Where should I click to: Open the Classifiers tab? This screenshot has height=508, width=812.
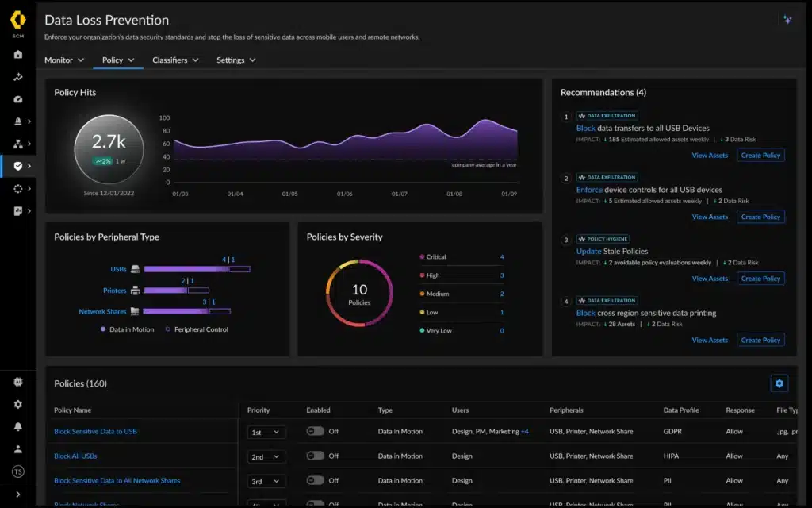click(x=175, y=60)
